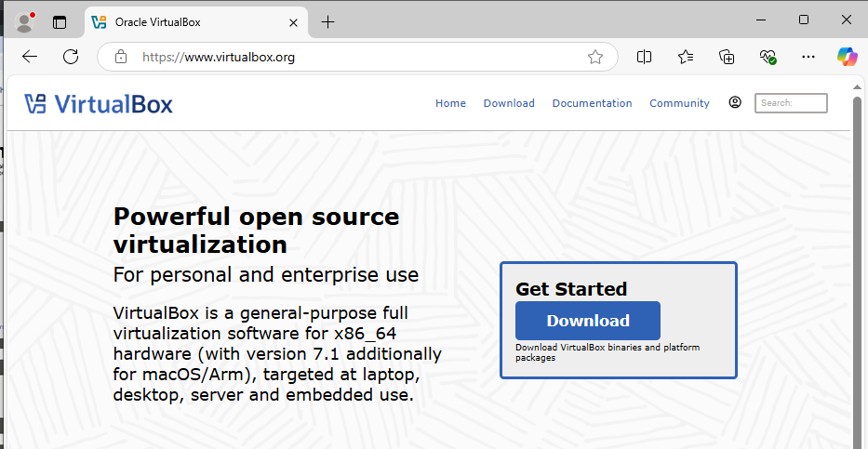The image size is (868, 449).
Task: Open the Collections icon
Action: [727, 57]
